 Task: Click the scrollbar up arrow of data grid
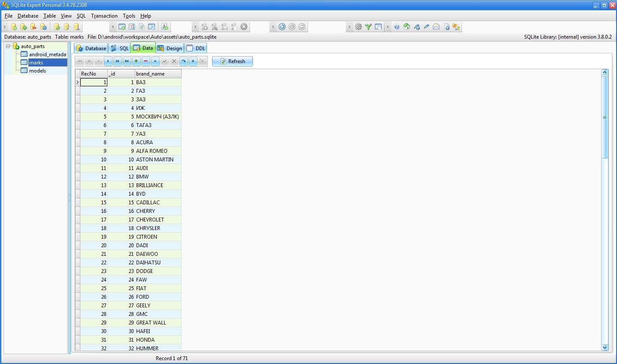click(x=605, y=73)
